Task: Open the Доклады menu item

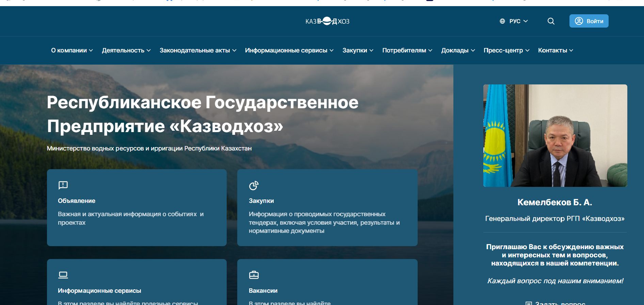Action: tap(458, 50)
